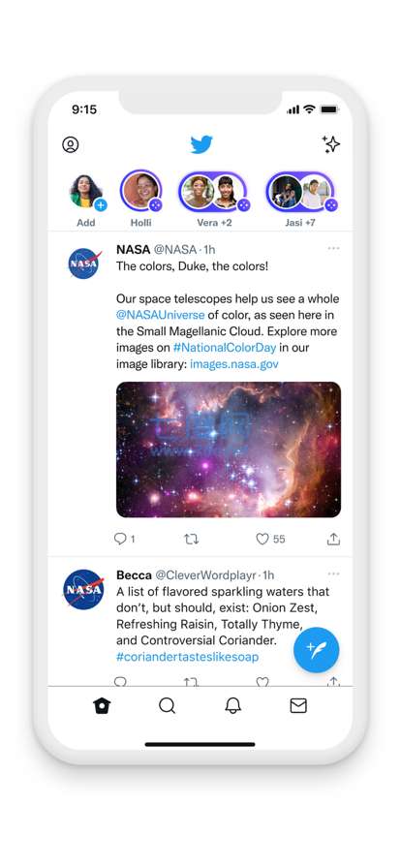401x868 pixels.
Task: Open the #NationalColorDay hashtag
Action: pos(225,348)
